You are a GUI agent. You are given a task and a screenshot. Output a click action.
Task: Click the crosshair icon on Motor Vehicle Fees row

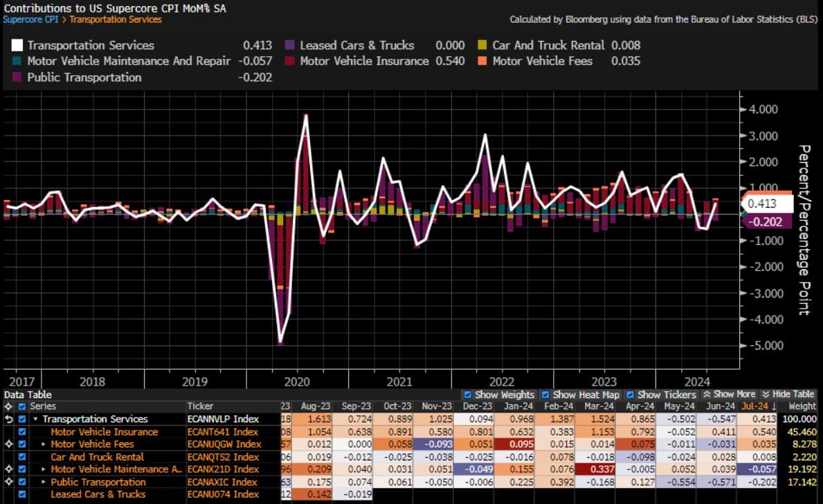click(9, 444)
